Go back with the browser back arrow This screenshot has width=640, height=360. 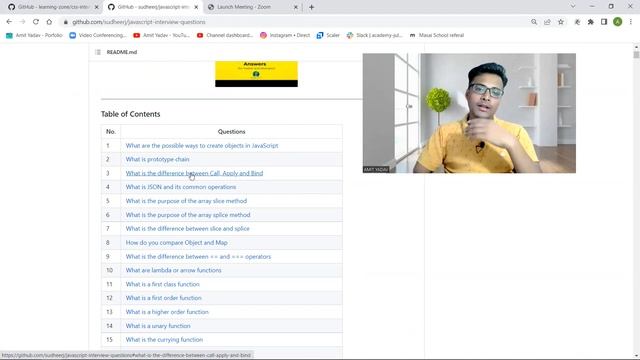[x=9, y=22]
